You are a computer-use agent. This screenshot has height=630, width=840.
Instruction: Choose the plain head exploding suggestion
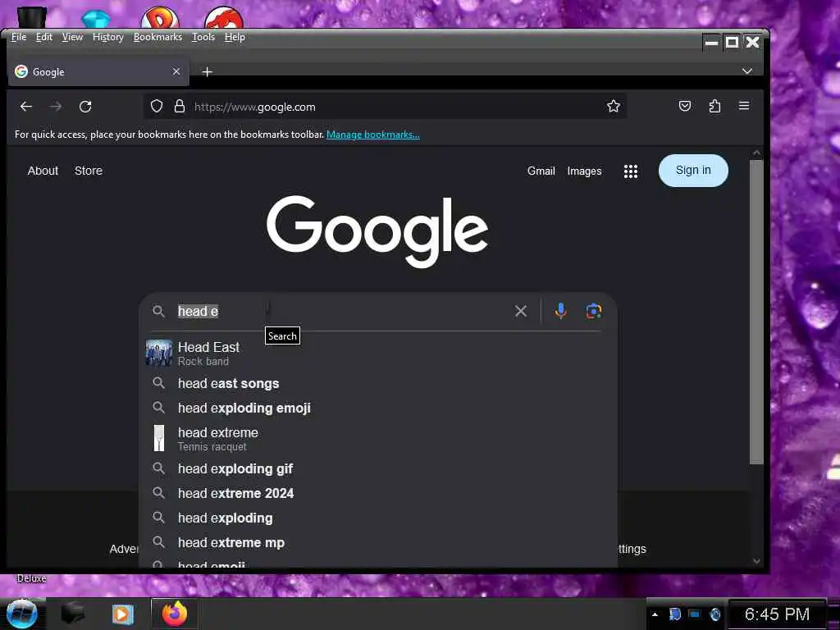(378, 518)
